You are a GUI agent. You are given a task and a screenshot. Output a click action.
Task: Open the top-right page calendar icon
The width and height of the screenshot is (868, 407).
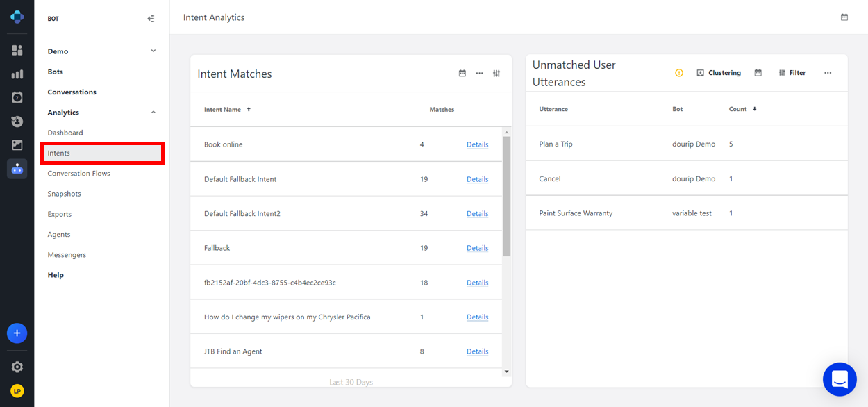click(844, 17)
